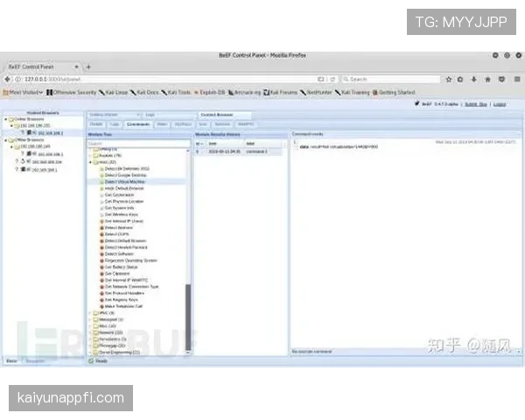The width and height of the screenshot is (525, 420).
Task: Switch to the Details tab
Action: tap(96, 124)
